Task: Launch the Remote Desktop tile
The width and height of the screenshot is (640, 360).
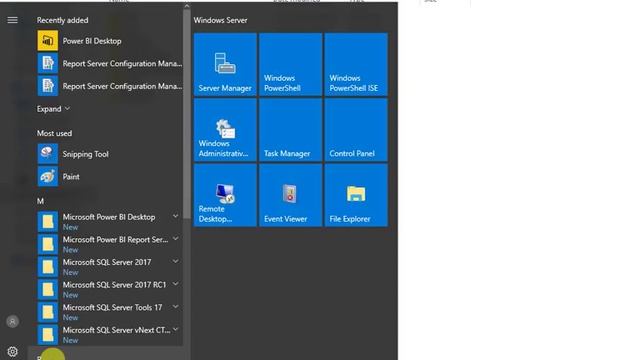Action: tap(225, 195)
